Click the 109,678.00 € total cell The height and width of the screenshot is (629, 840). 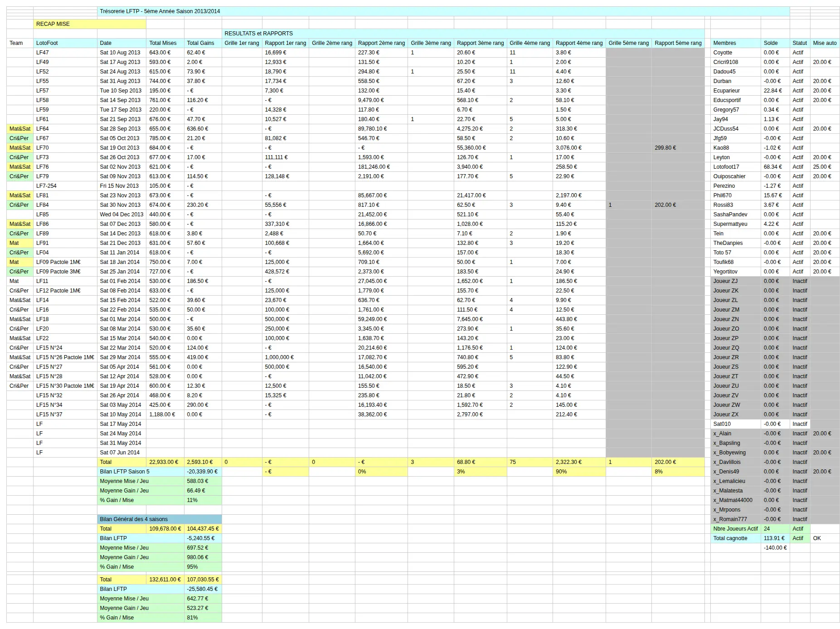(165, 529)
